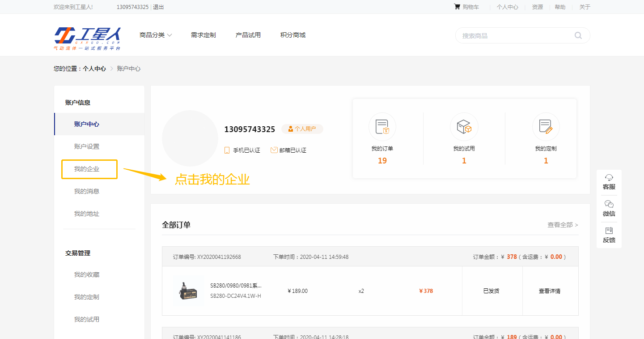Open 帮助 link in top bar
The height and width of the screenshot is (339, 644).
click(560, 7)
